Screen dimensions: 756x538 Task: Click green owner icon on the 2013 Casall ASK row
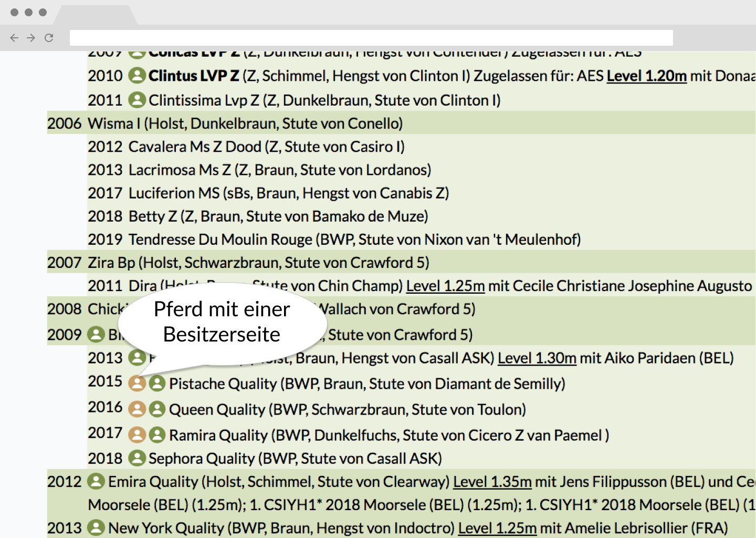(137, 358)
